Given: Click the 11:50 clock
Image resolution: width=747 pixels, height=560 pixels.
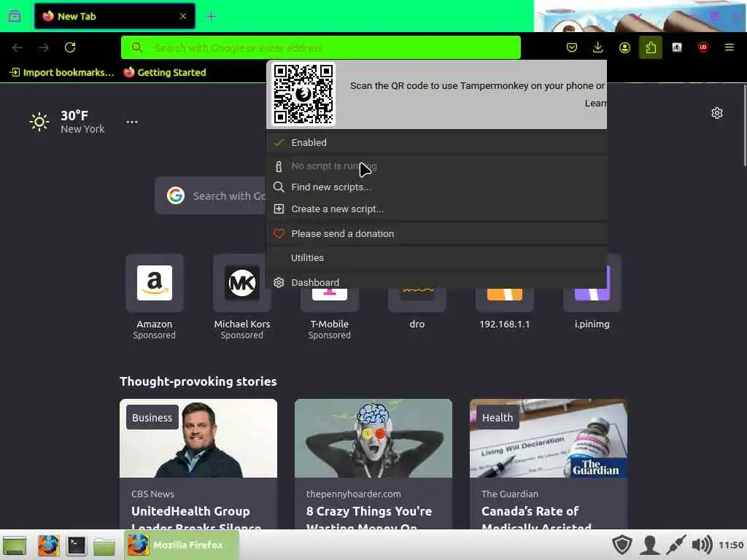Looking at the screenshot, I should [731, 545].
